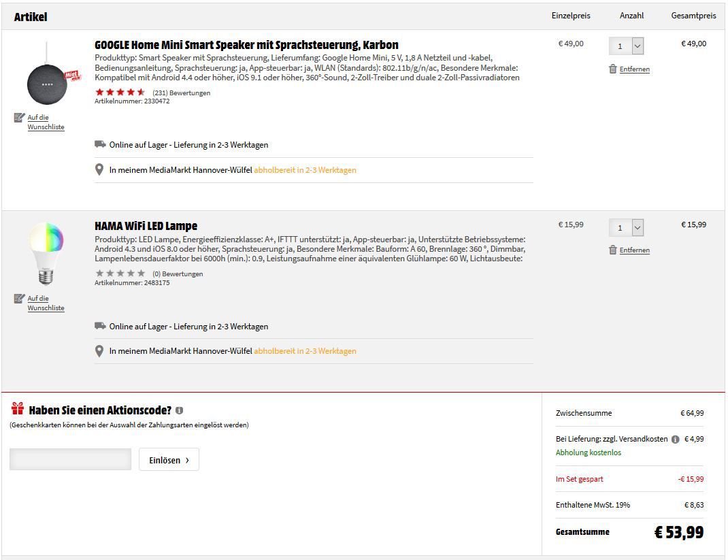Open the HAMA WiFi LED Lampe title
This screenshot has width=728, height=560.
point(146,226)
